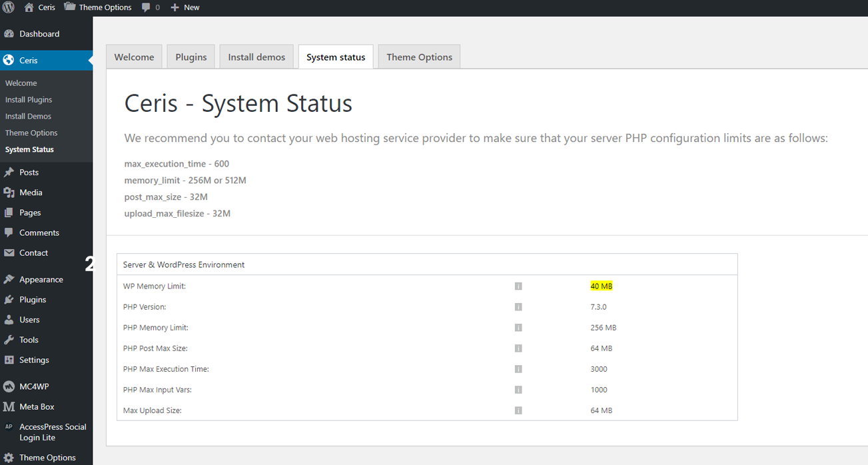Click the Meta Box M icon
The height and width of the screenshot is (465, 868).
(x=9, y=406)
